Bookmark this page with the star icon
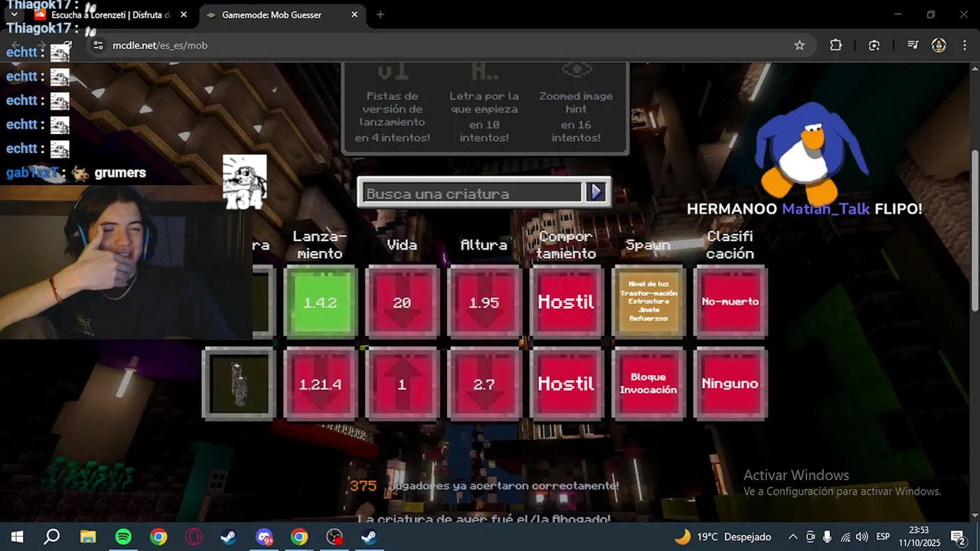Image resolution: width=980 pixels, height=551 pixels. pyautogui.click(x=799, y=45)
